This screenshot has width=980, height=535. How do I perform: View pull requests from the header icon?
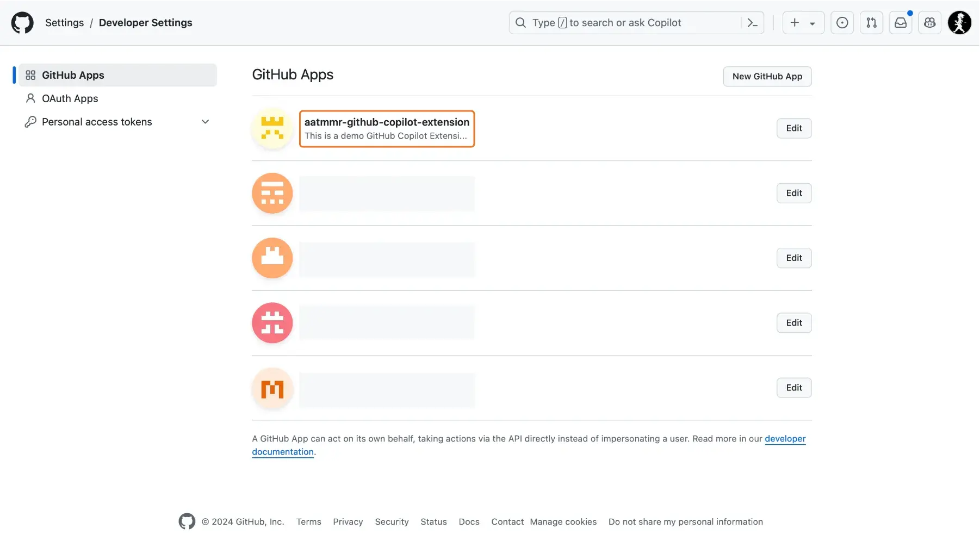point(871,23)
